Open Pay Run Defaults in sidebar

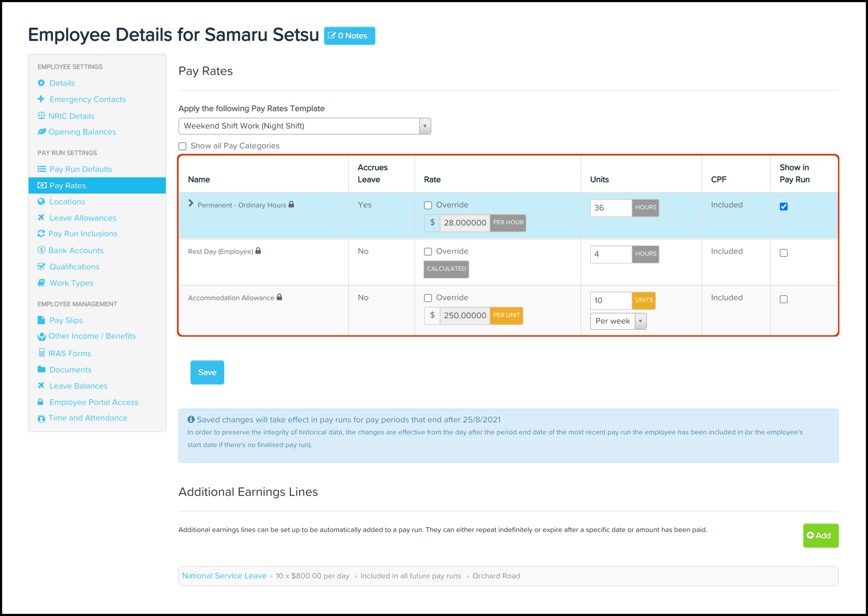pos(80,169)
